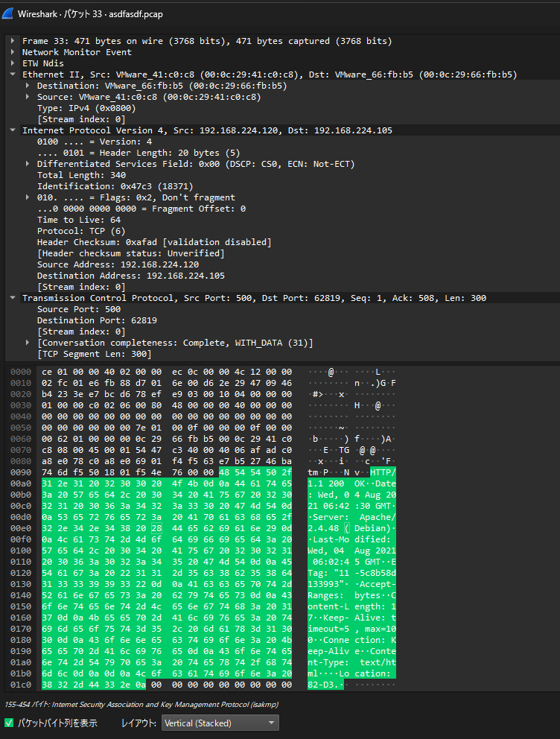Click ASCII text 'Debian)' in byte pane

(372, 528)
